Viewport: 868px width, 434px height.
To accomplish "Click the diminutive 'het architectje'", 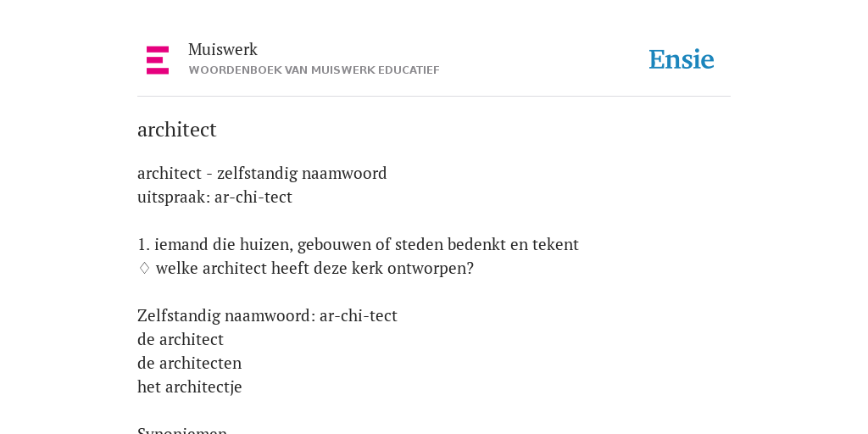I will 189,387.
